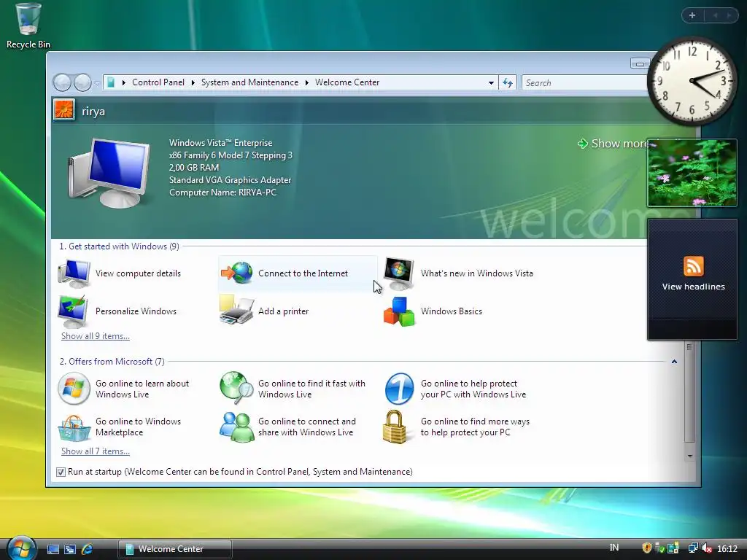This screenshot has height=560, width=747.
Task: Click the View computer details monitor icon
Action: [74, 273]
